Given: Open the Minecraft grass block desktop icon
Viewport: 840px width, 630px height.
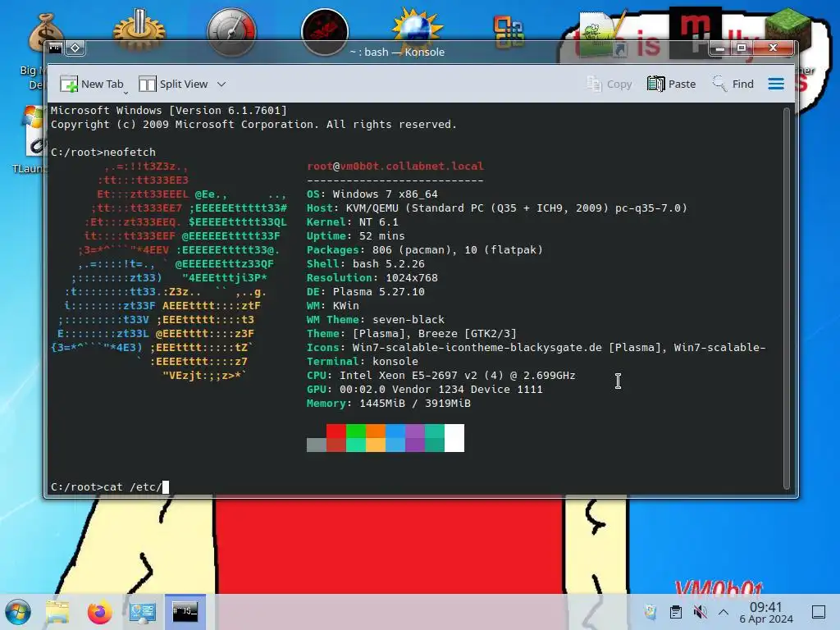Looking at the screenshot, I should (787, 31).
